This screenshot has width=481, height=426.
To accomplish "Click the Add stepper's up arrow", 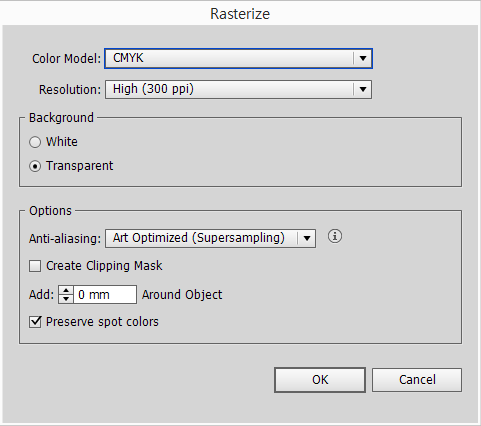I will tap(66, 290).
